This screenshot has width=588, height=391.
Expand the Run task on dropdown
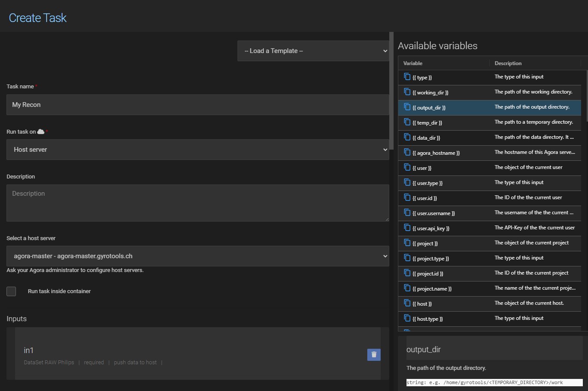pyautogui.click(x=197, y=150)
